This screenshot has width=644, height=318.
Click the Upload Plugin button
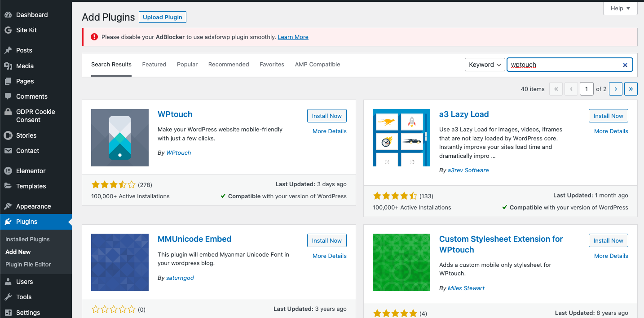[x=163, y=17]
